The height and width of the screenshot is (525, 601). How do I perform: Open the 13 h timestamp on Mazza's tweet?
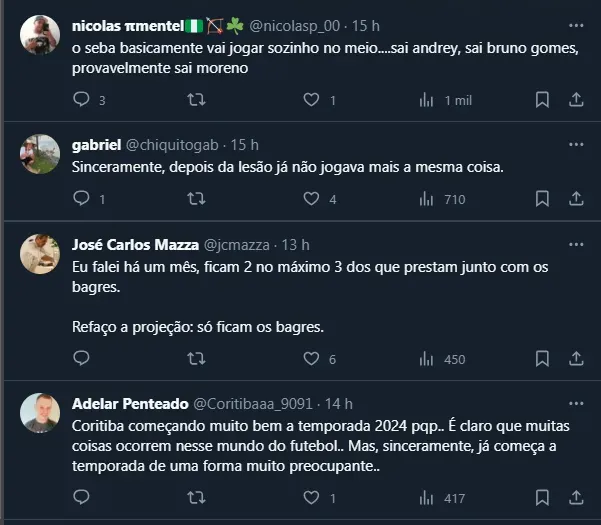295,244
